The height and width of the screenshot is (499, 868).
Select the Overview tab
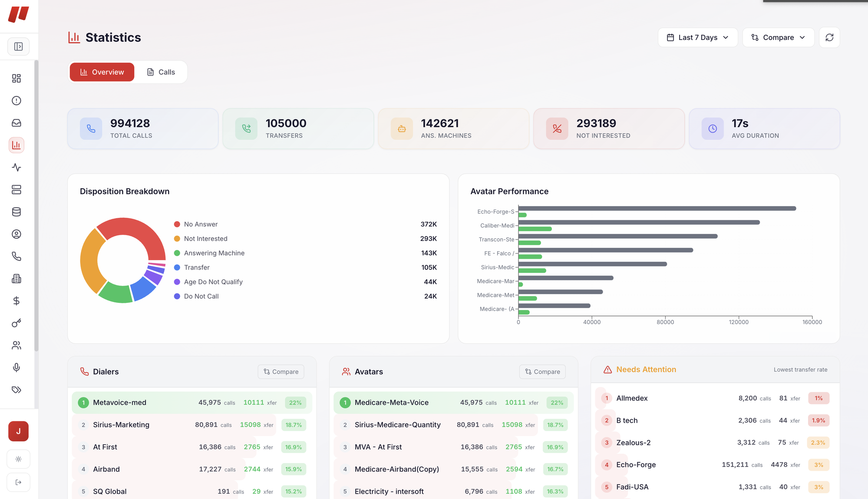(102, 72)
